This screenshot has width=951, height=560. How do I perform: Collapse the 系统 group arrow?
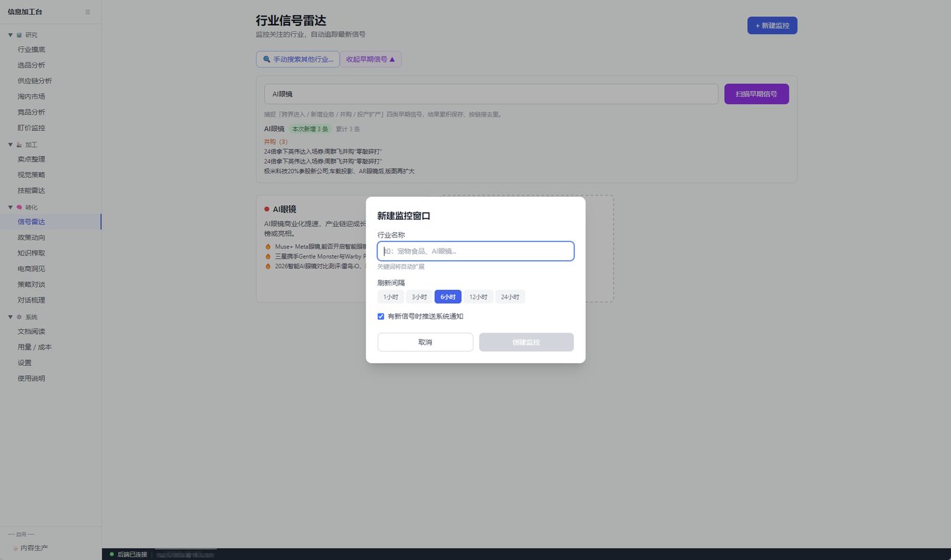[x=10, y=317]
